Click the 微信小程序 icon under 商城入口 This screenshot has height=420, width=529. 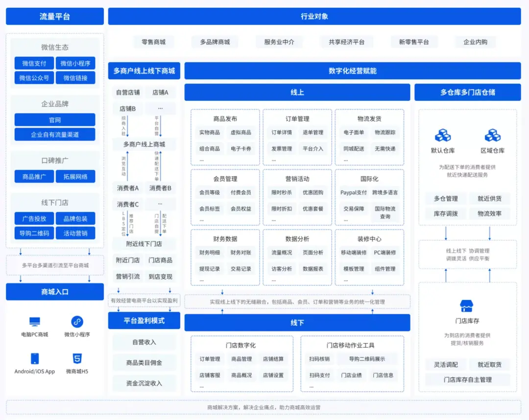click(x=77, y=322)
